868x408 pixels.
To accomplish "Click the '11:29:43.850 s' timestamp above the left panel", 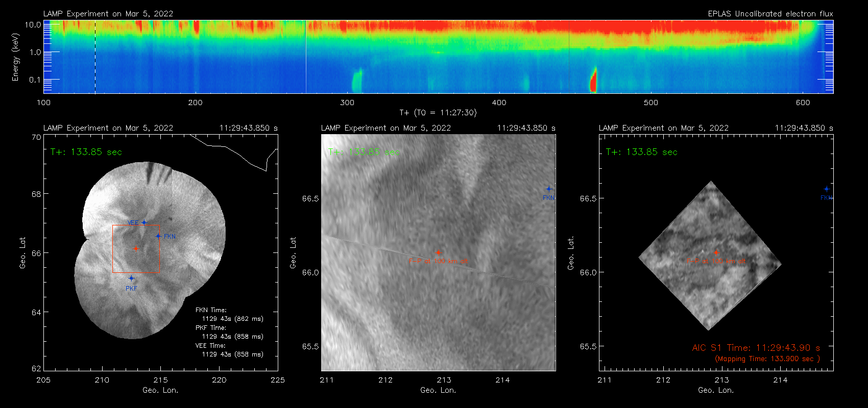I will tap(249, 128).
